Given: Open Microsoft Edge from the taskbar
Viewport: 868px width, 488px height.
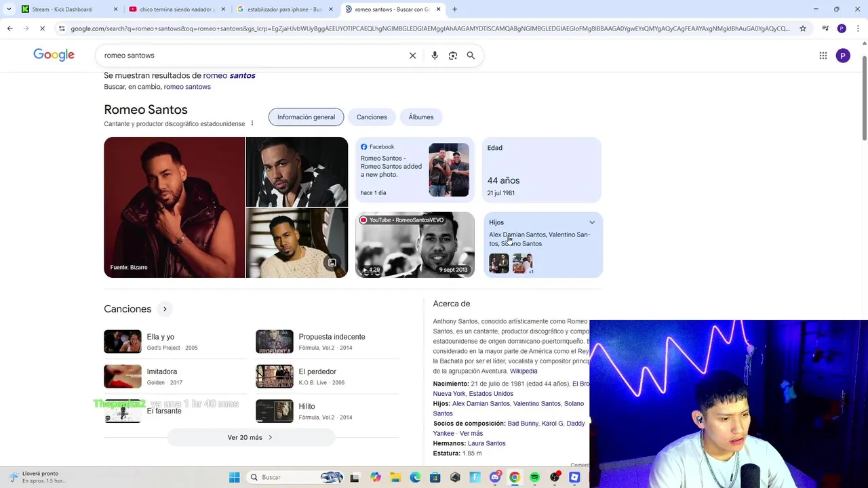Looking at the screenshot, I should pos(415,477).
